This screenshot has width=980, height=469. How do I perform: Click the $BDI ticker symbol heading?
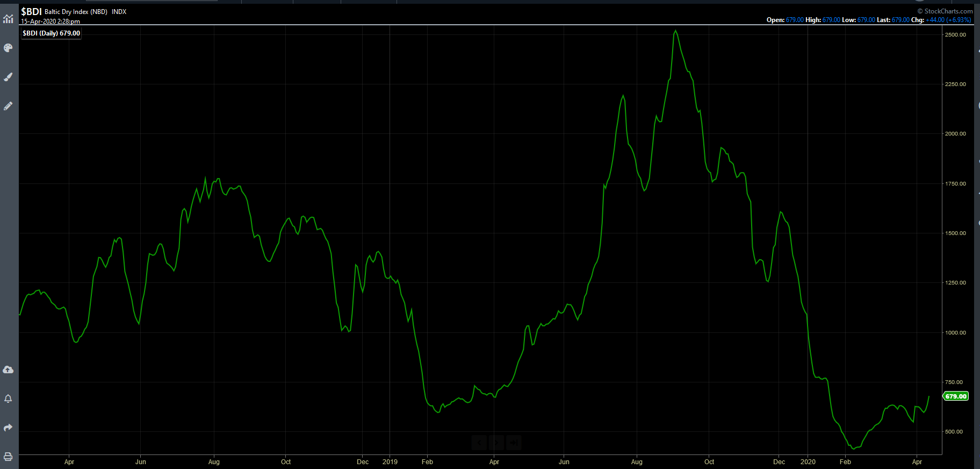point(31,11)
